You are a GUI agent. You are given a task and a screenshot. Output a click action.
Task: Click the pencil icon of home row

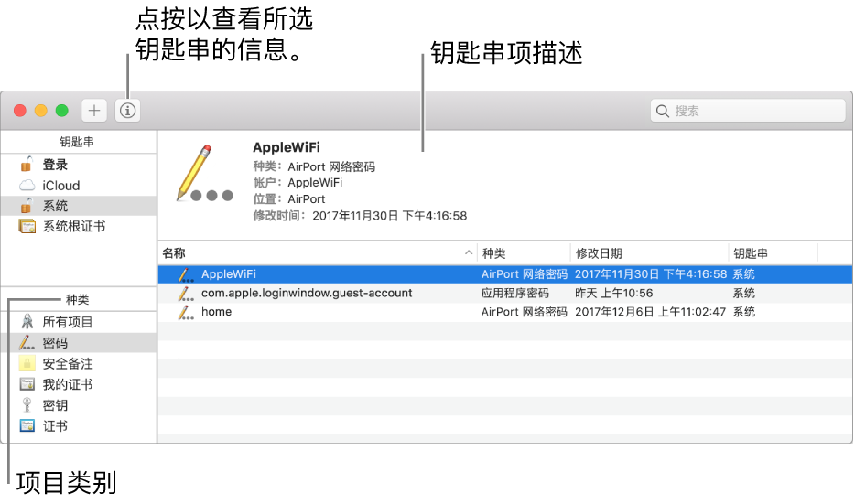point(186,312)
